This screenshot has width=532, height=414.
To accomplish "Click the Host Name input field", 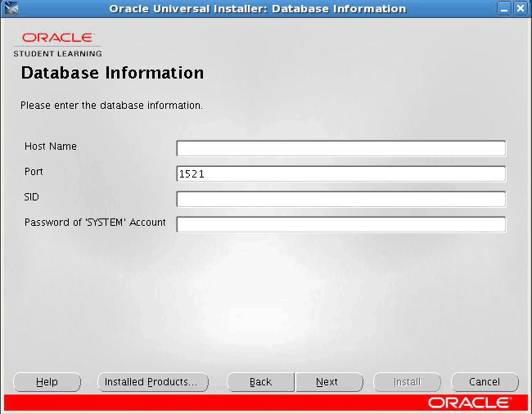I will click(x=341, y=149).
